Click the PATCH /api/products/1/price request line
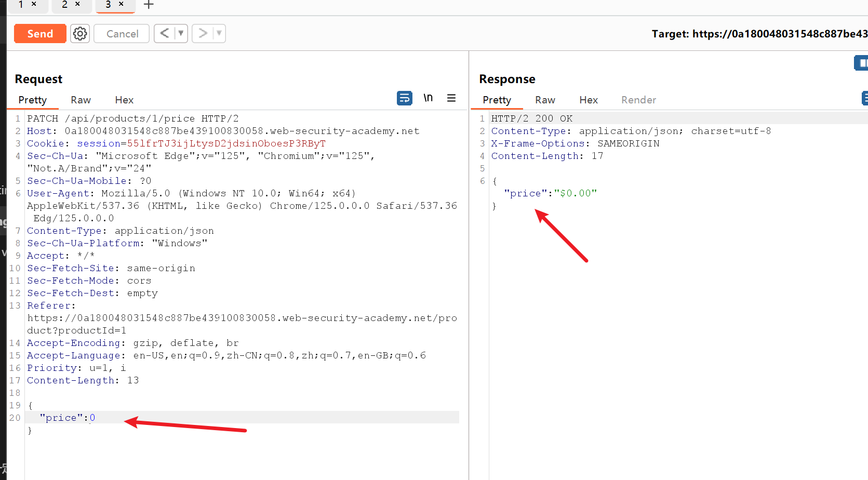The height and width of the screenshot is (480, 868). click(x=133, y=118)
